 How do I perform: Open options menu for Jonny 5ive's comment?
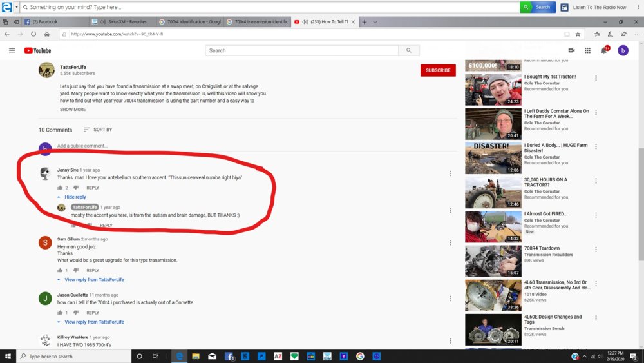tap(450, 173)
